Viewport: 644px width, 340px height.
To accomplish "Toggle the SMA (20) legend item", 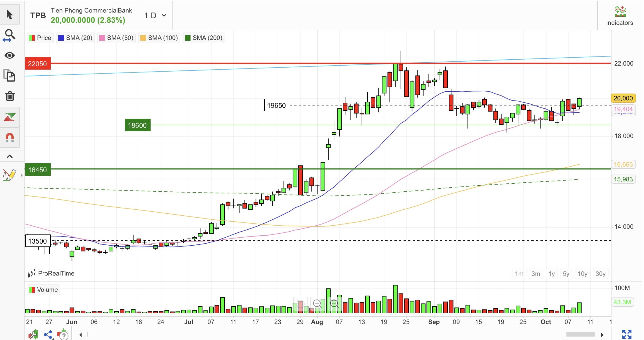I will (75, 38).
